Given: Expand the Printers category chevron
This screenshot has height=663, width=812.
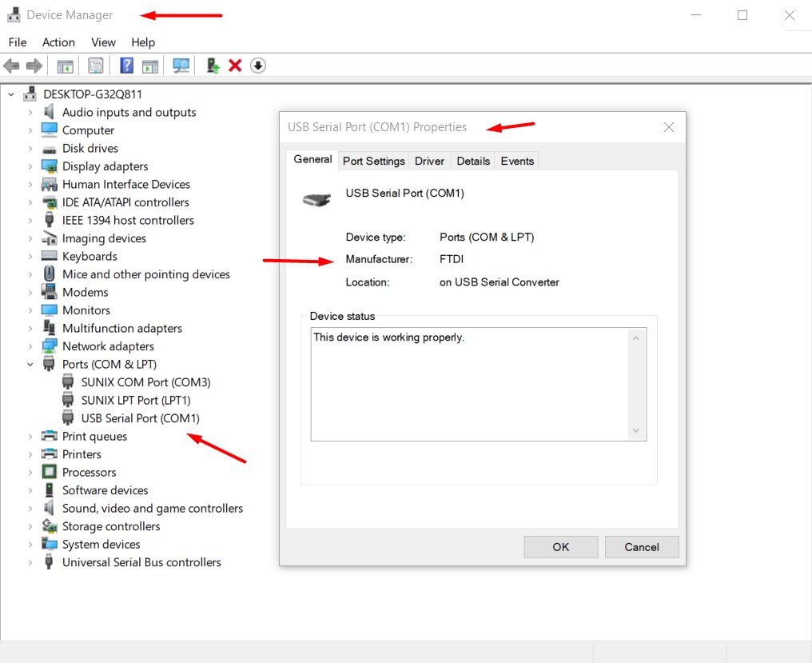Looking at the screenshot, I should (30, 454).
